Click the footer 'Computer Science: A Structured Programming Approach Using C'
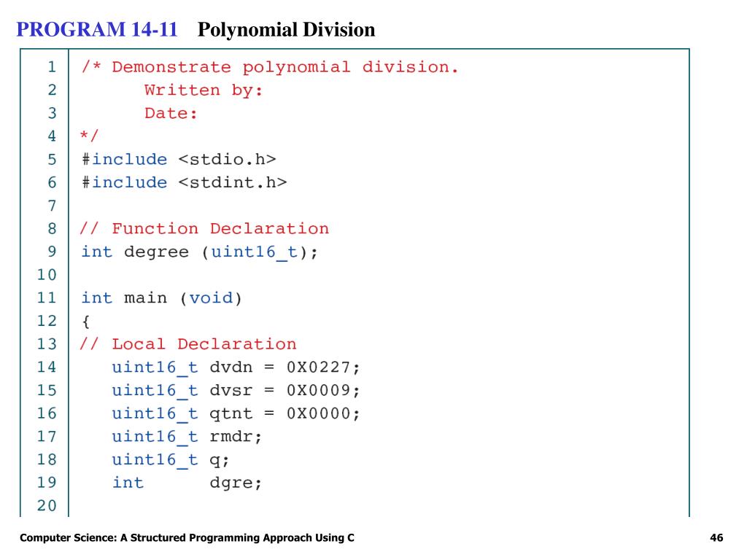 [x=187, y=538]
